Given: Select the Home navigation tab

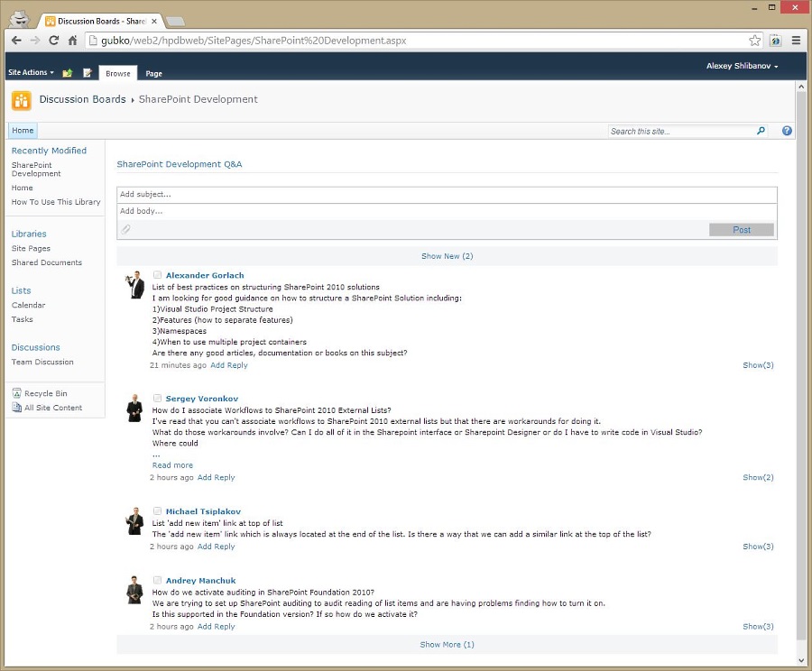Looking at the screenshot, I should pyautogui.click(x=23, y=131).
